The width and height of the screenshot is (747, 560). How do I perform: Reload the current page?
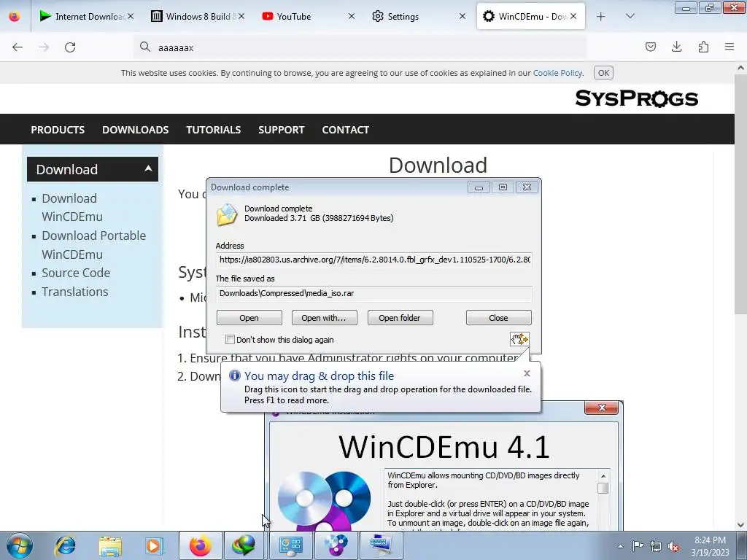tap(70, 47)
